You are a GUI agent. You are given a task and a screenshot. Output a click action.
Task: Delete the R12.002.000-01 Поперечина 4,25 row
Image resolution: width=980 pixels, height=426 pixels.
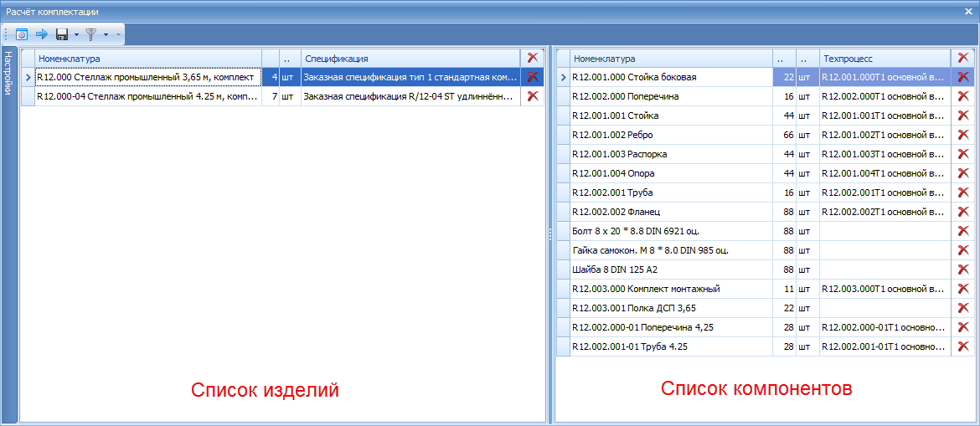coord(963,327)
